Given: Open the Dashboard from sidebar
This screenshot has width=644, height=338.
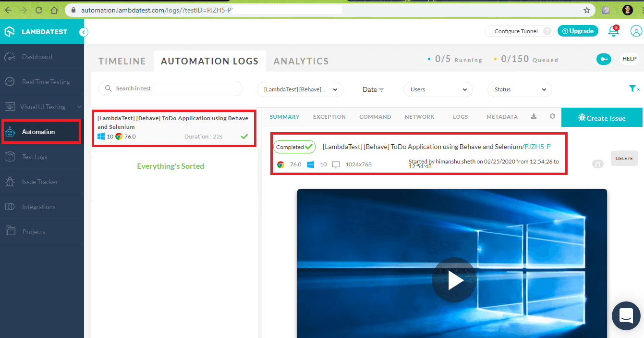Looking at the screenshot, I should pos(36,56).
